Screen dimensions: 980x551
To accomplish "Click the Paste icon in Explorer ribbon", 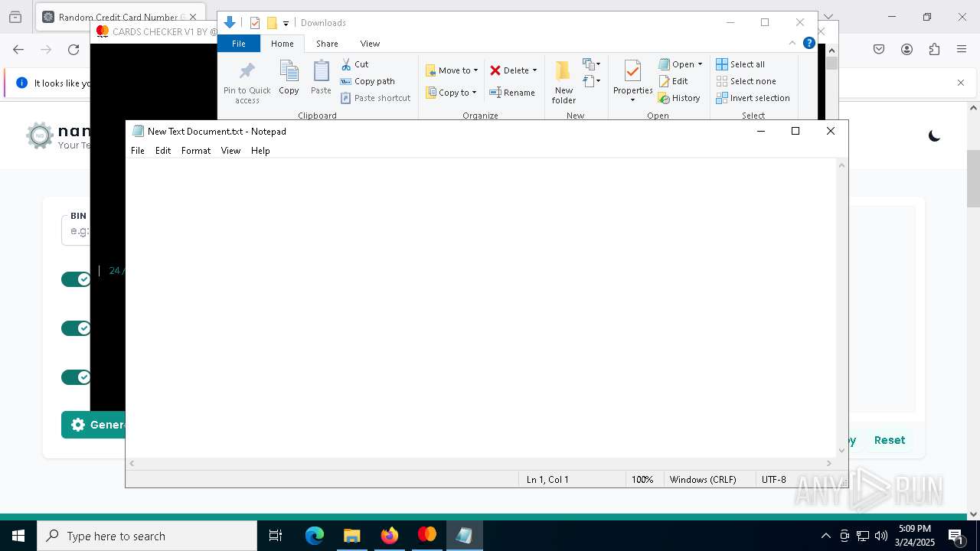I will coord(321,78).
